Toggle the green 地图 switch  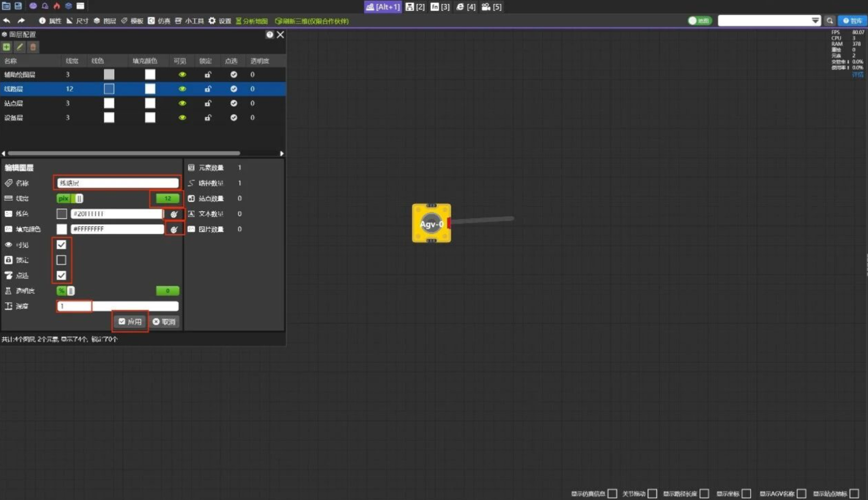point(699,21)
